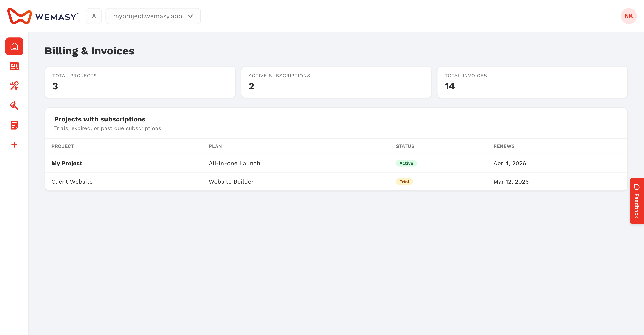Click the Total Projects card
This screenshot has height=335, width=644.
point(140,82)
